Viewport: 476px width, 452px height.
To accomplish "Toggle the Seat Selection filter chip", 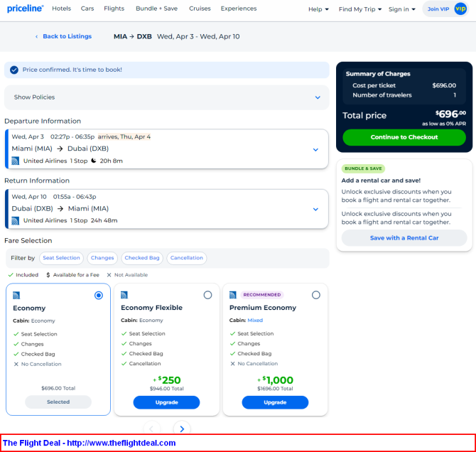I will pyautogui.click(x=61, y=258).
